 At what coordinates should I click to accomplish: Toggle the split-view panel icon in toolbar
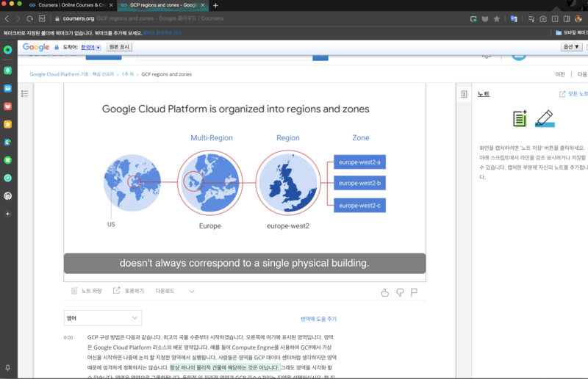coord(567,19)
